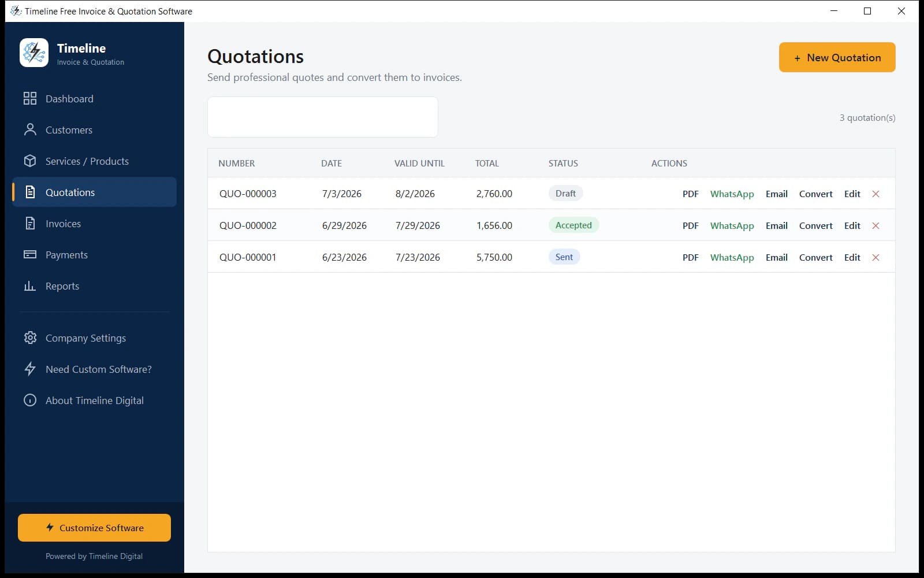This screenshot has width=924, height=578.
Task: Click quotation number QUO-000003
Action: (248, 194)
